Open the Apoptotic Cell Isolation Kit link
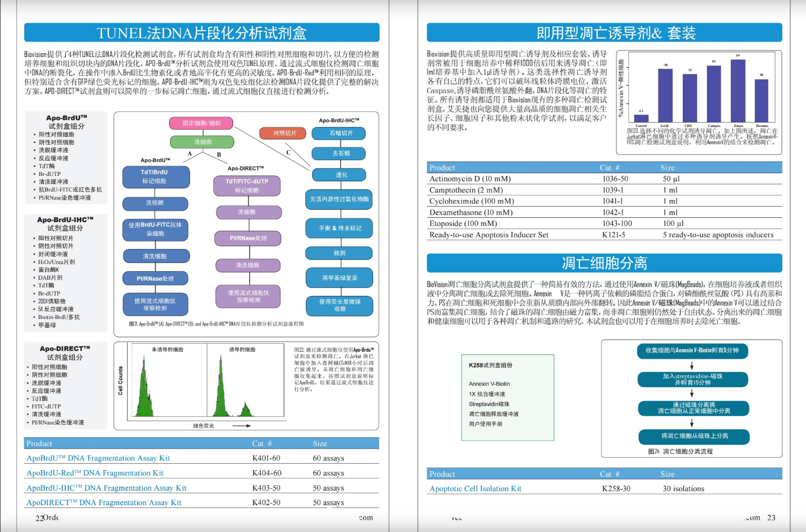The height and width of the screenshot is (532, 806). [x=475, y=489]
